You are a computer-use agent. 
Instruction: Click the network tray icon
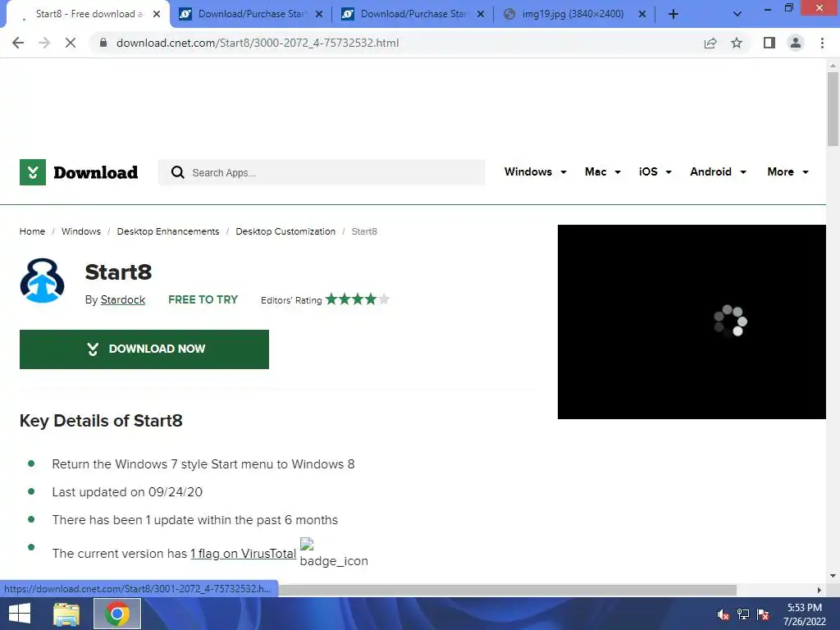point(743,614)
